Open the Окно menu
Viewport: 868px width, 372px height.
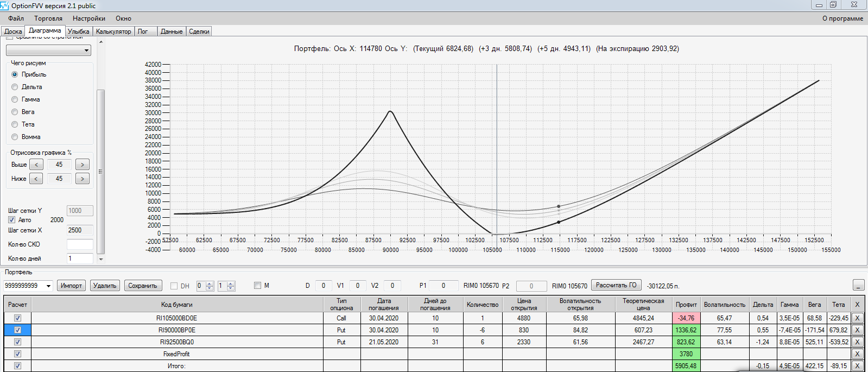pos(123,18)
